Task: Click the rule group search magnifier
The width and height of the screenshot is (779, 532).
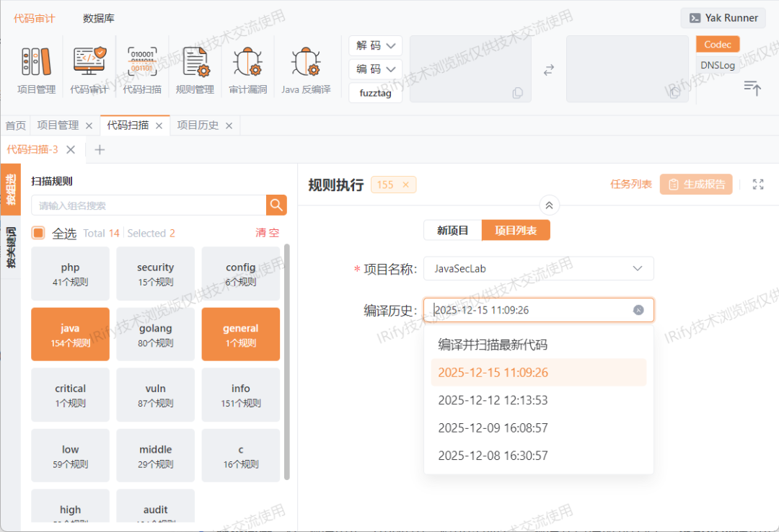Action: (276, 205)
